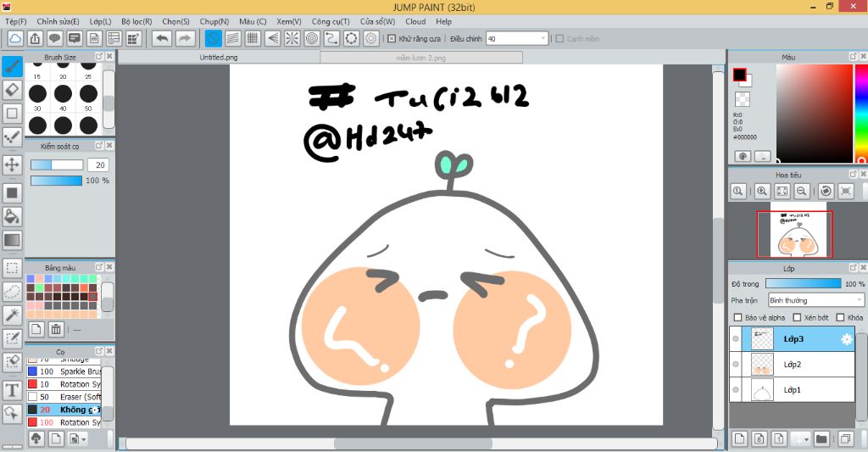Toggle visibility of layer Lớp2
The height and width of the screenshot is (452, 868).
tap(736, 365)
